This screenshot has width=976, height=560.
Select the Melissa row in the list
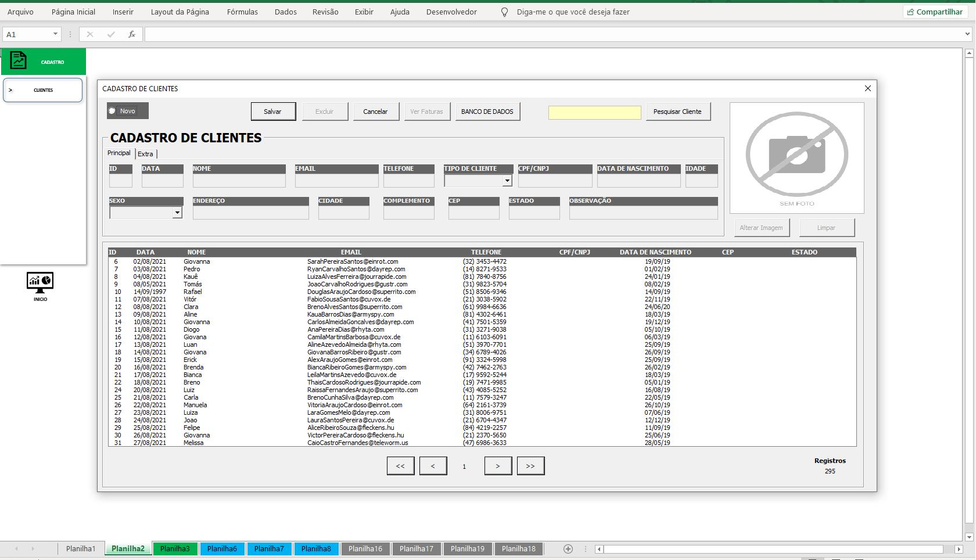(482, 443)
